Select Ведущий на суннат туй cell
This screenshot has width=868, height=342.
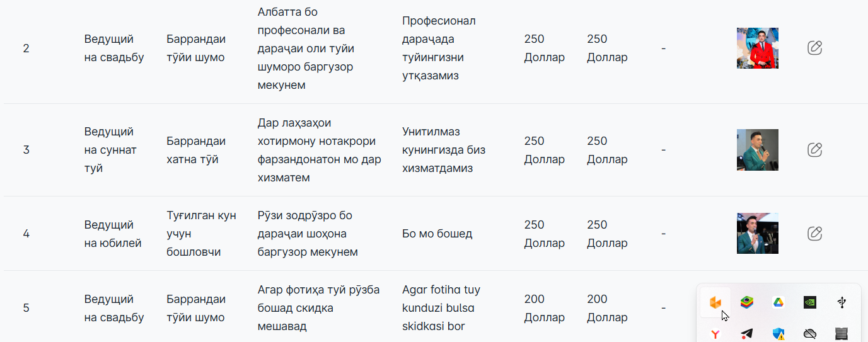pyautogui.click(x=110, y=150)
